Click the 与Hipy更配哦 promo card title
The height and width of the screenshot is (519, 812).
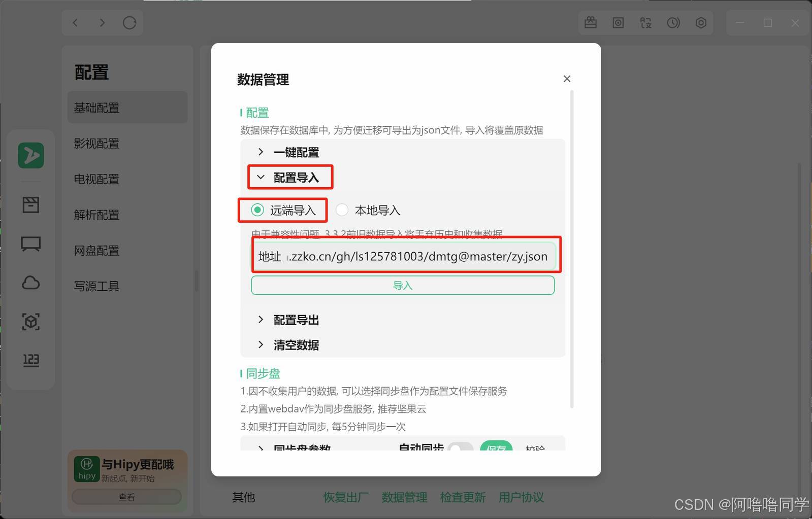click(138, 464)
